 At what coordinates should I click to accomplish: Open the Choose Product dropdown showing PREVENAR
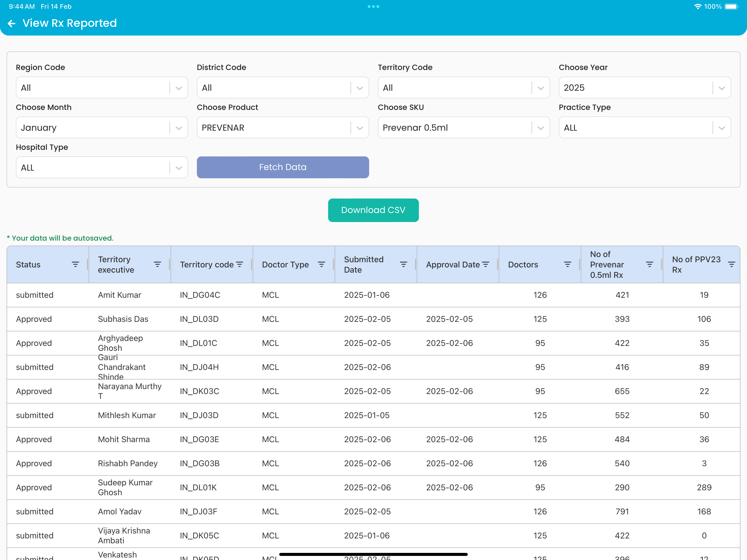(x=283, y=128)
